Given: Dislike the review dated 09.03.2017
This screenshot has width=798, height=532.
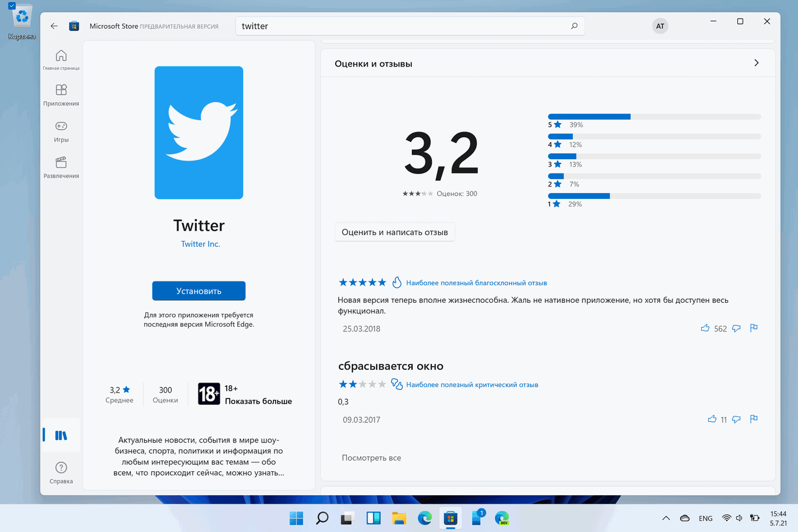Looking at the screenshot, I should [x=736, y=419].
